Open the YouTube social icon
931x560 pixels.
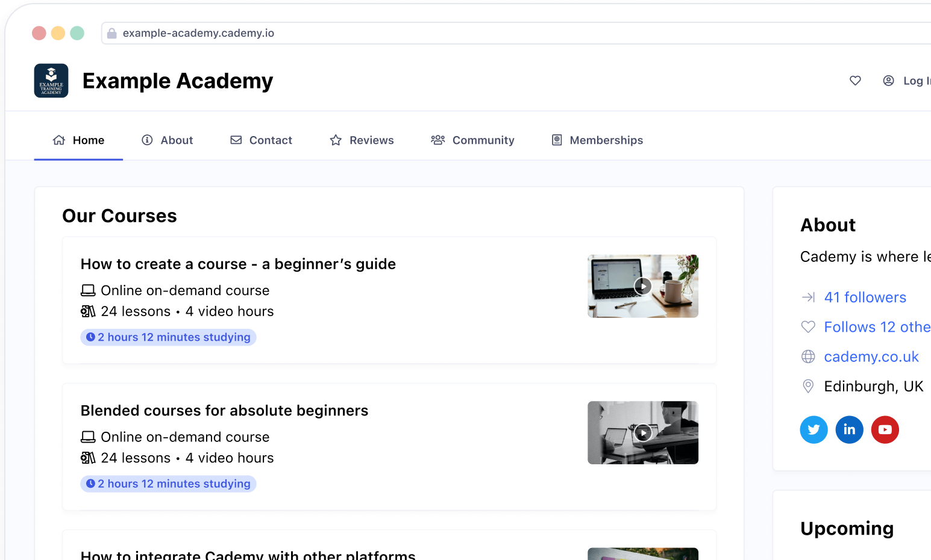coord(885,429)
